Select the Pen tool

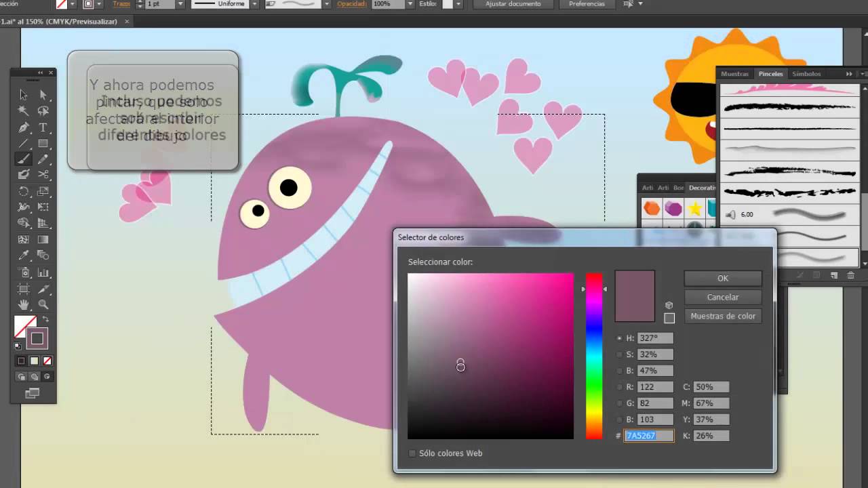(24, 127)
